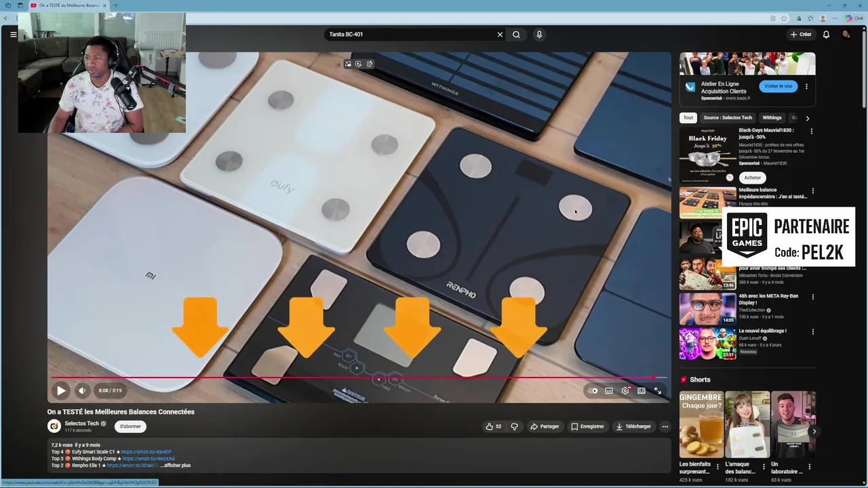This screenshot has width=868, height=488.
Task: Enter fullscreen mode
Action: click(x=658, y=390)
